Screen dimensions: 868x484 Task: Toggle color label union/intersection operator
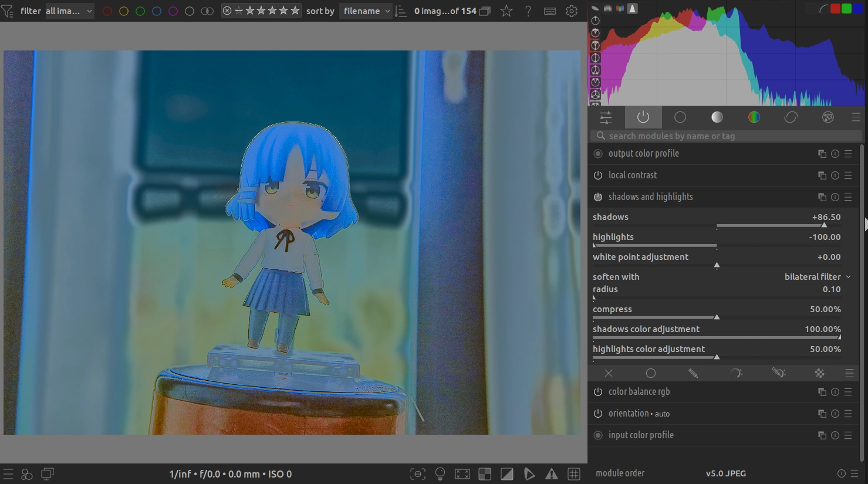207,11
